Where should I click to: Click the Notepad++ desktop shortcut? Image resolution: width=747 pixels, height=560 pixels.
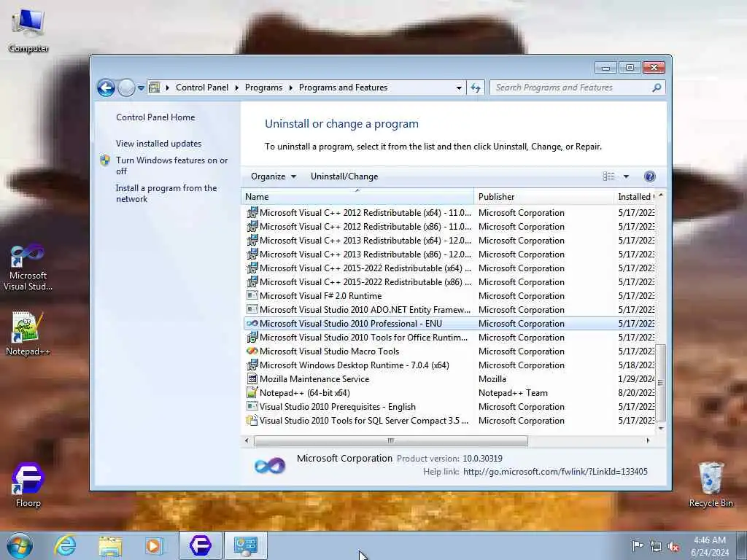click(x=28, y=333)
